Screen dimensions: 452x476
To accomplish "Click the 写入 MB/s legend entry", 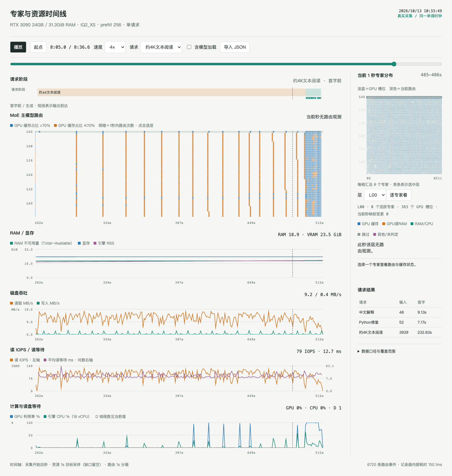I will tap(48, 303).
